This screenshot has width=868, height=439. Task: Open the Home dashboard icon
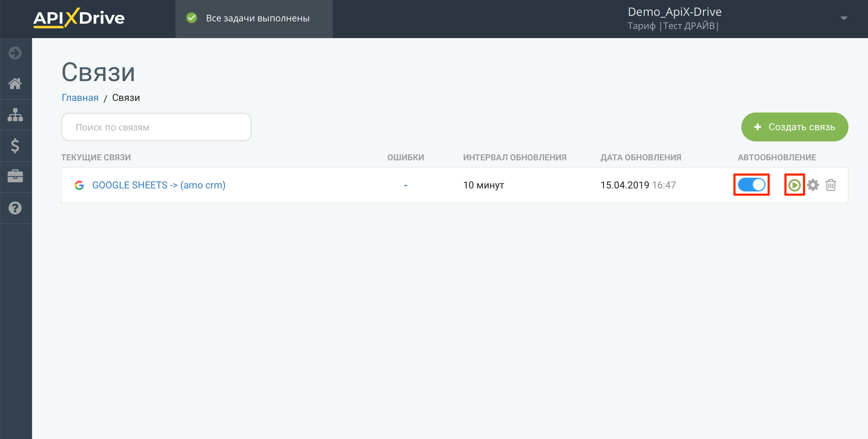(15, 84)
